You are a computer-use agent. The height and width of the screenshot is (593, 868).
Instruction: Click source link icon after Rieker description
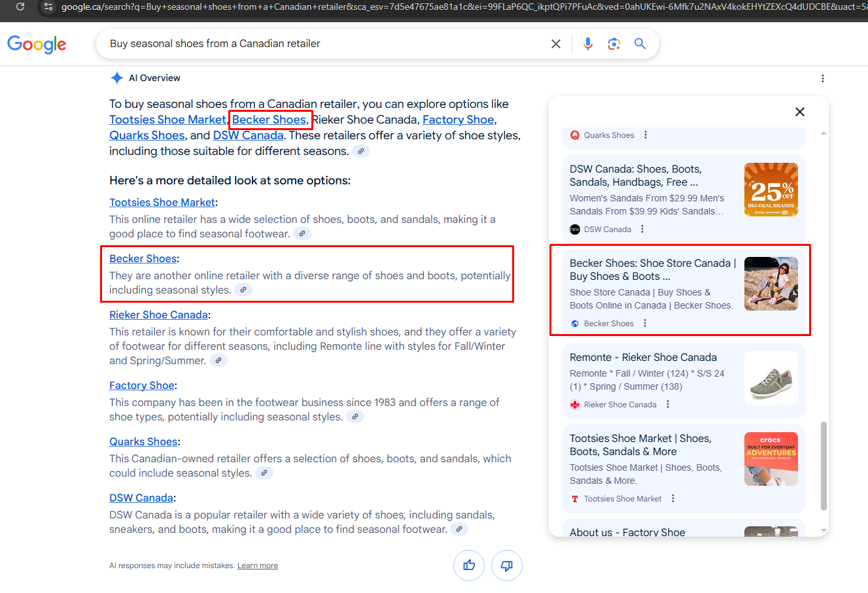[218, 360]
